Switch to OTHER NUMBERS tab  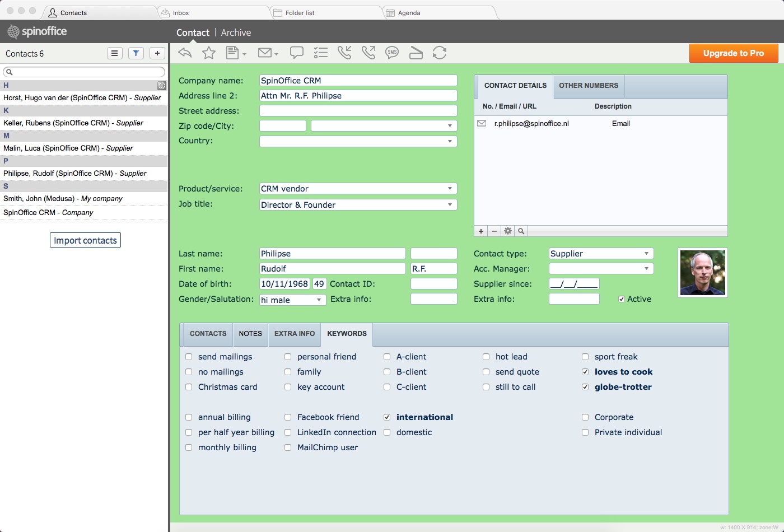(589, 86)
